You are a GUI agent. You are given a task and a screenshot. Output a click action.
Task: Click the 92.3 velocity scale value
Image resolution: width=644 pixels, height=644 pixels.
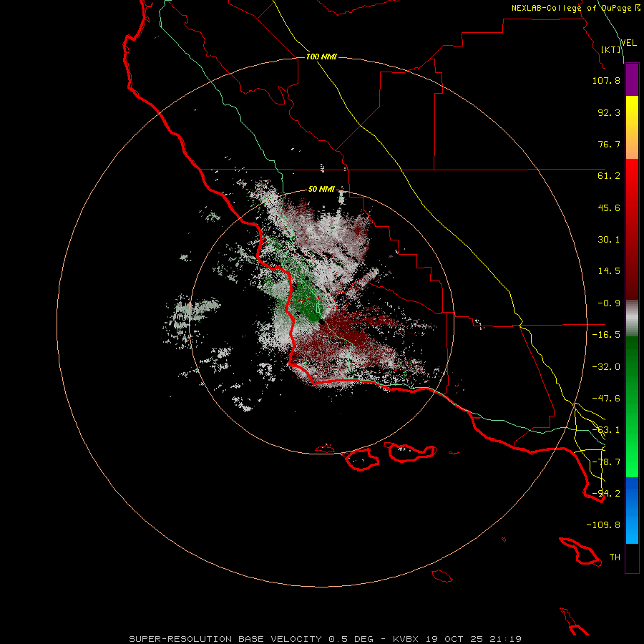click(x=609, y=112)
